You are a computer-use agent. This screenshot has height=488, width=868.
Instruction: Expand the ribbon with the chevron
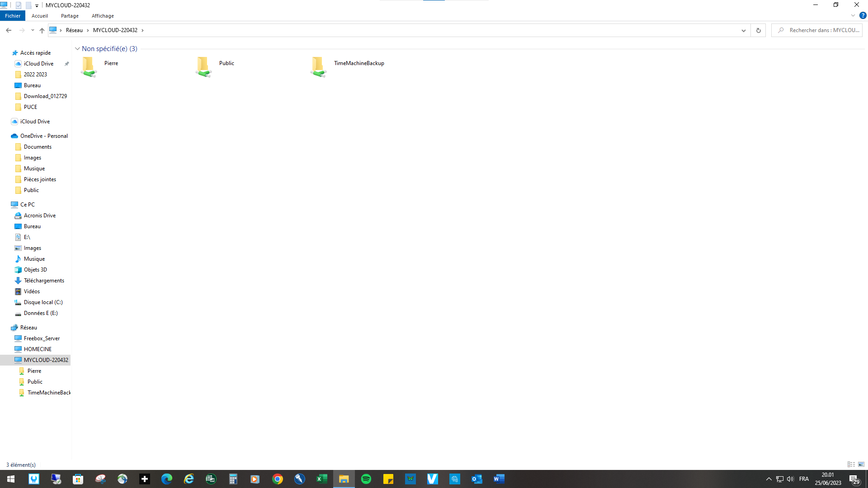[x=853, y=15]
